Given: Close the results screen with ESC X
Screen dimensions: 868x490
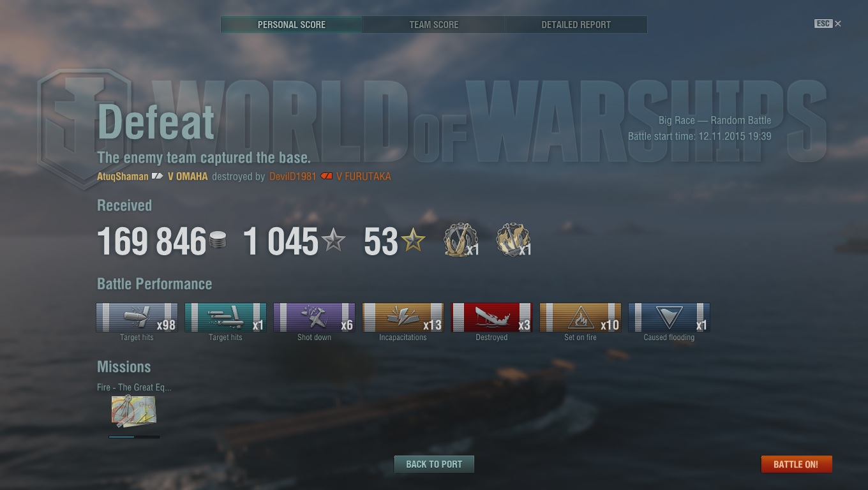Looking at the screenshot, I should click(828, 24).
